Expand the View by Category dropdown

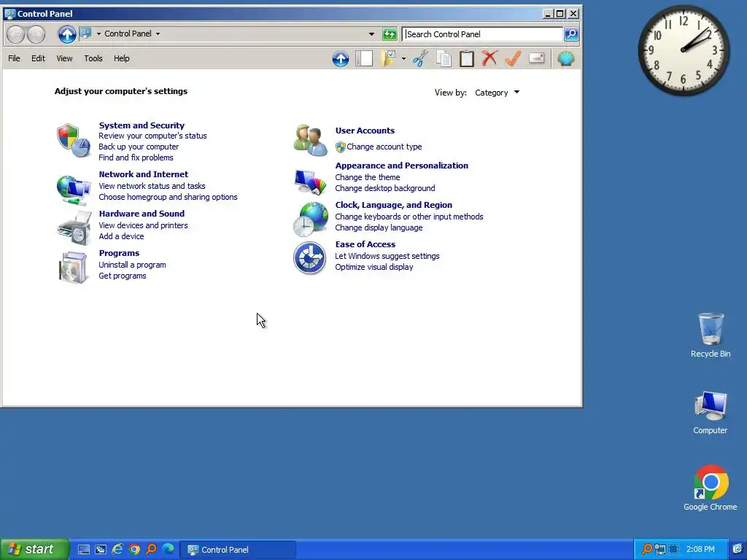(x=497, y=93)
